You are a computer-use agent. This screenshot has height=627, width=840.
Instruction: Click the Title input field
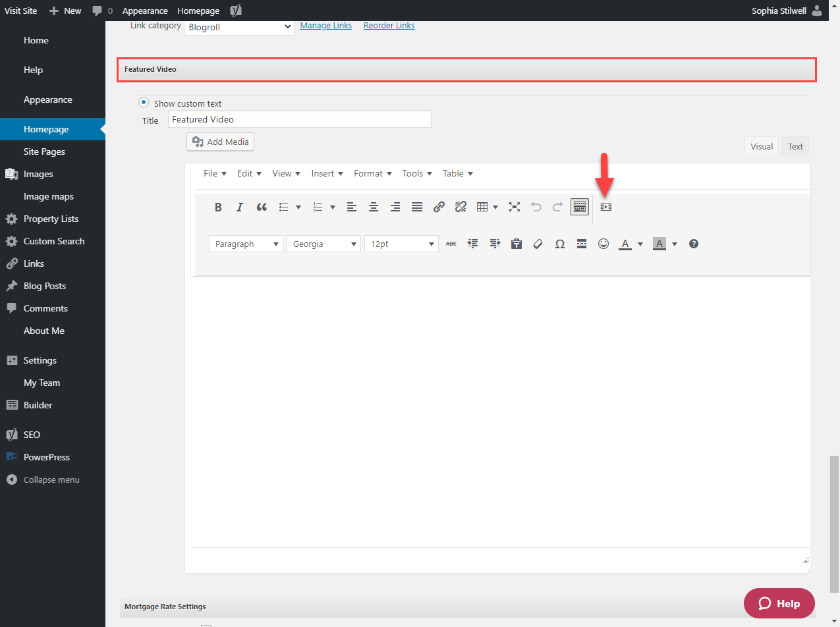(299, 119)
